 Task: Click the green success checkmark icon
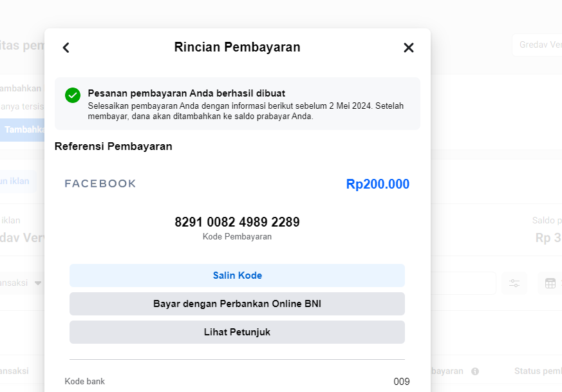pos(73,95)
